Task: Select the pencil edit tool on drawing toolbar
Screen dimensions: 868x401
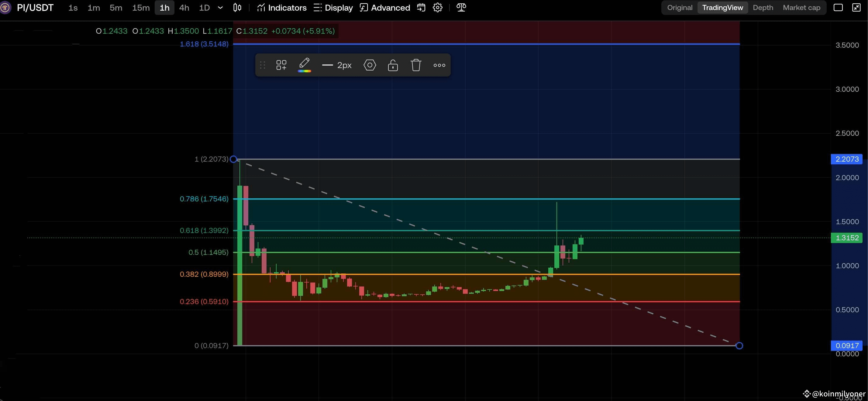Action: [304, 64]
